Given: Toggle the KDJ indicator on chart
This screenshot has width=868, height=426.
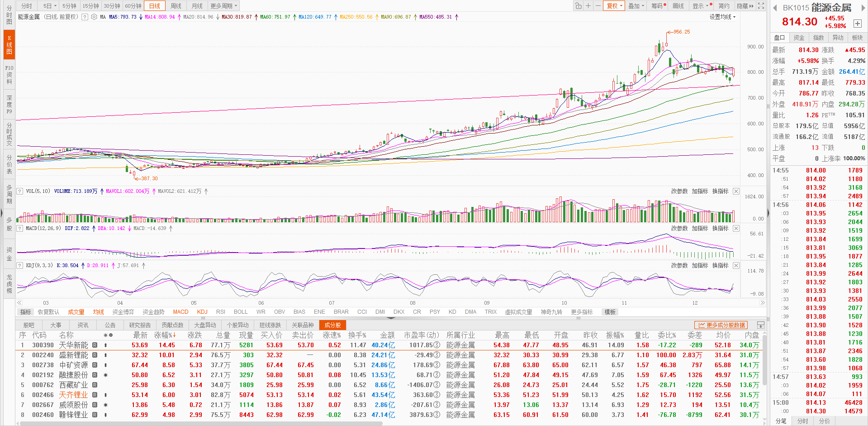Looking at the screenshot, I should click(202, 312).
